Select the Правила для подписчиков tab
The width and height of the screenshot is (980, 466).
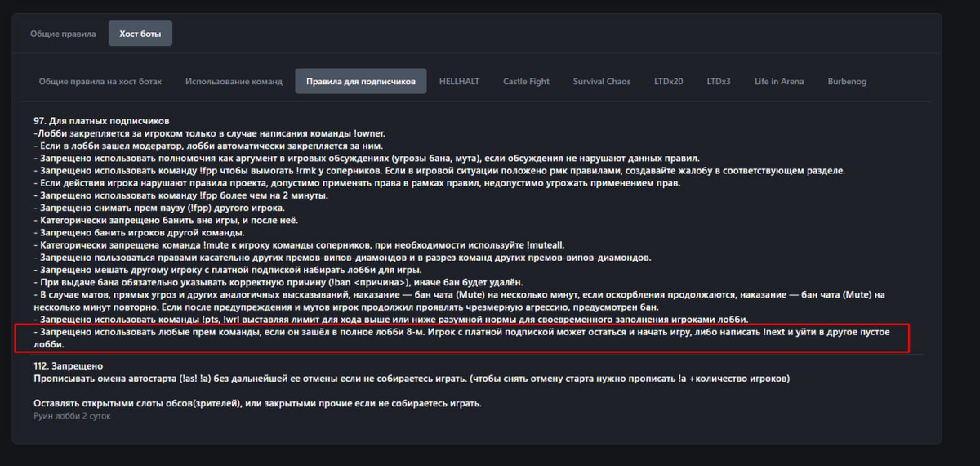coord(361,82)
